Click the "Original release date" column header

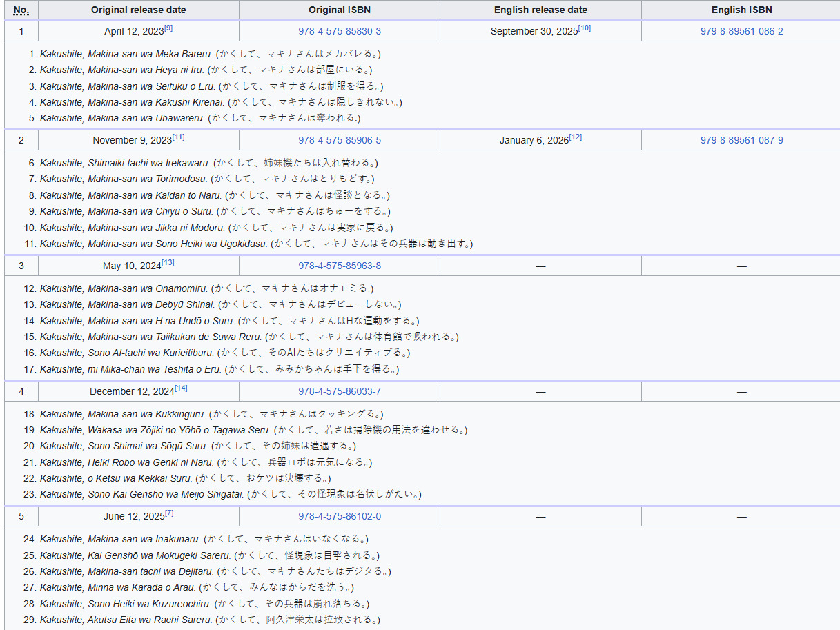[138, 10]
